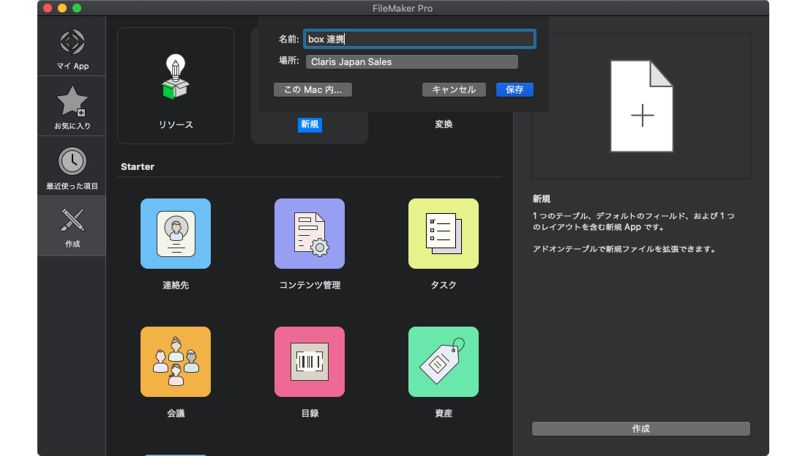Select the 変換 tab label
The width and height of the screenshot is (800, 456).
(443, 124)
